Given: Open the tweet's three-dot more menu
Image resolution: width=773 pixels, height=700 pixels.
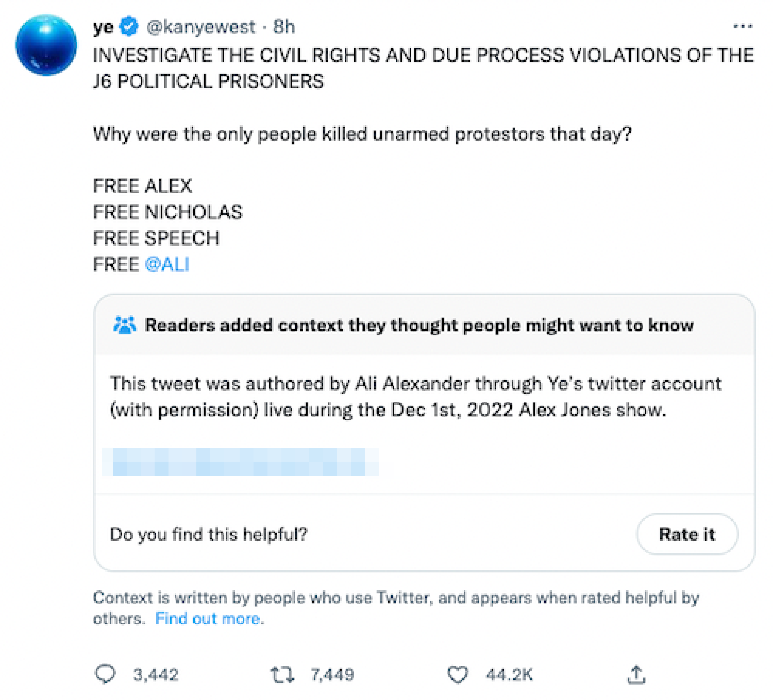Looking at the screenshot, I should coord(742,27).
